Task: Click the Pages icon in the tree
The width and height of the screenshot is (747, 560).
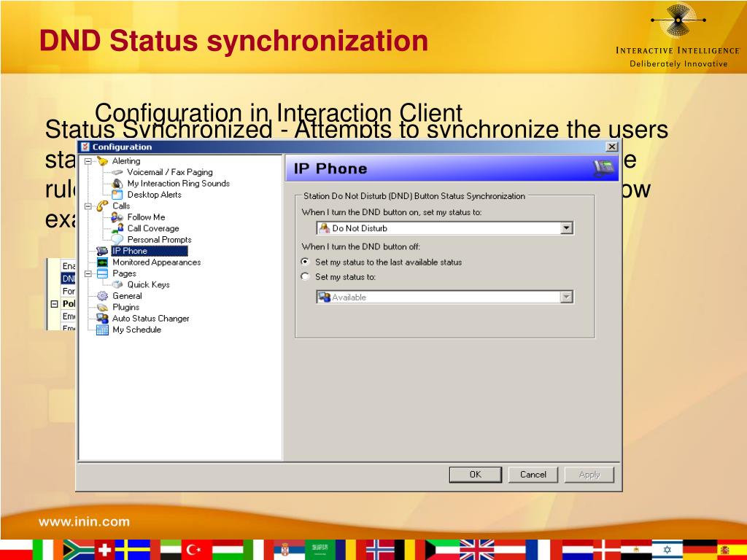Action: point(102,273)
